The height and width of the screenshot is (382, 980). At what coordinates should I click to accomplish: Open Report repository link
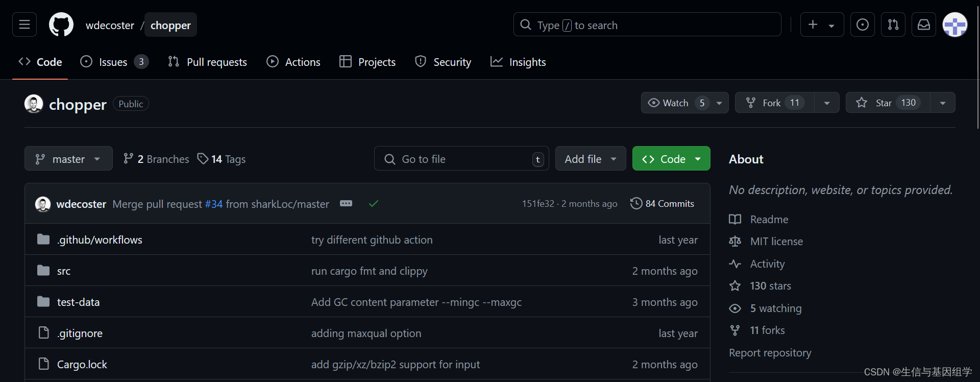770,353
